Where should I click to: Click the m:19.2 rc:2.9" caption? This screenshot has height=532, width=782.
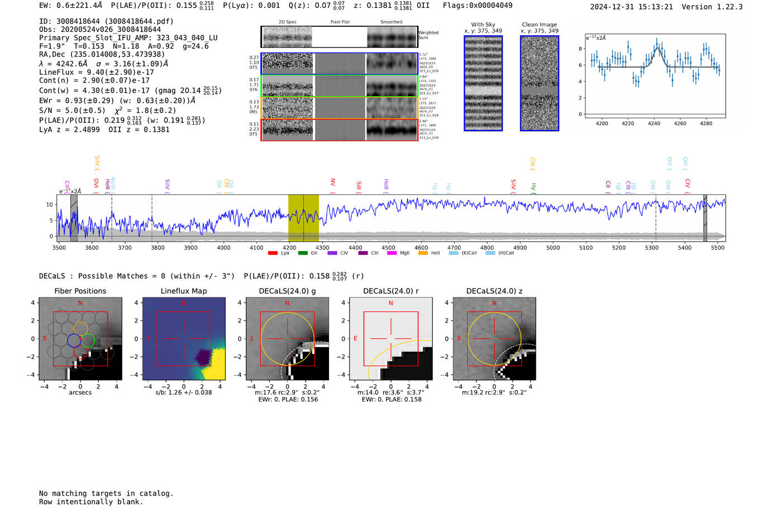[494, 392]
